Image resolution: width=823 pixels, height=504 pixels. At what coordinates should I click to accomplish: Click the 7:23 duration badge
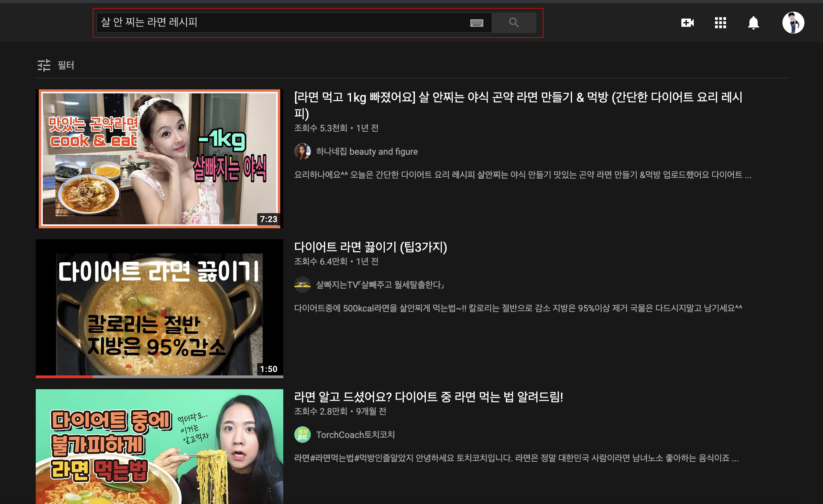coord(268,219)
